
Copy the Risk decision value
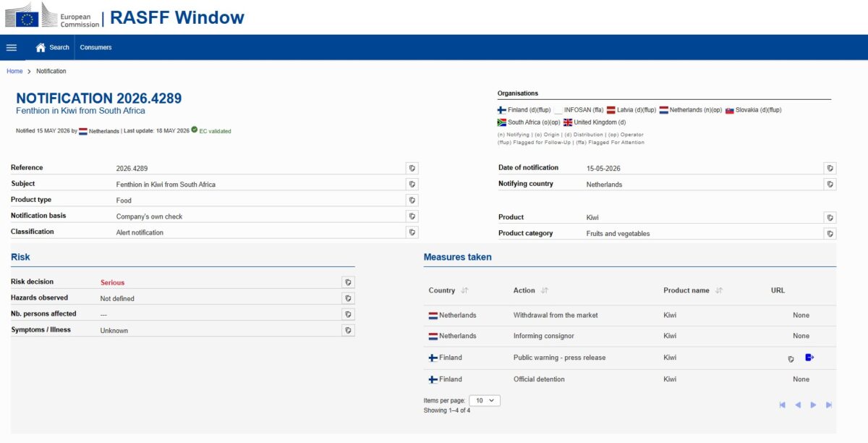pyautogui.click(x=349, y=282)
